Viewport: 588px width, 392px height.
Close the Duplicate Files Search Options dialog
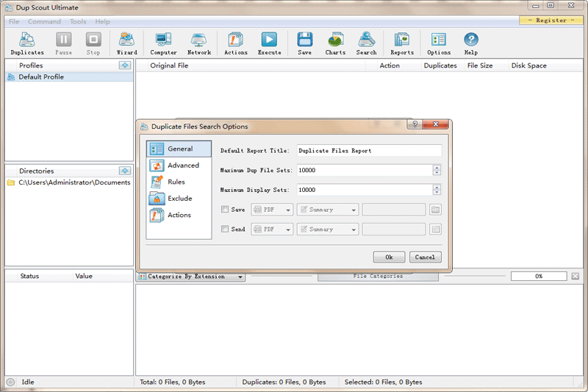tap(435, 124)
